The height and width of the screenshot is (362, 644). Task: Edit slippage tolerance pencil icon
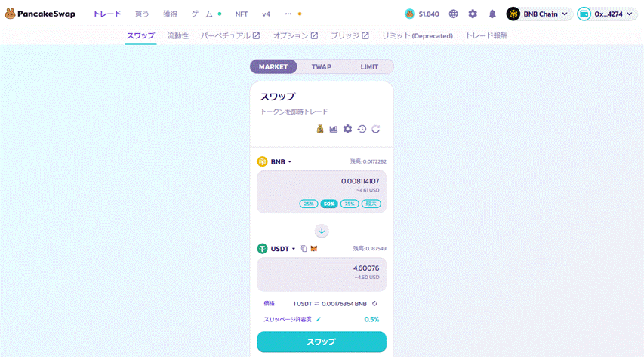tap(319, 319)
